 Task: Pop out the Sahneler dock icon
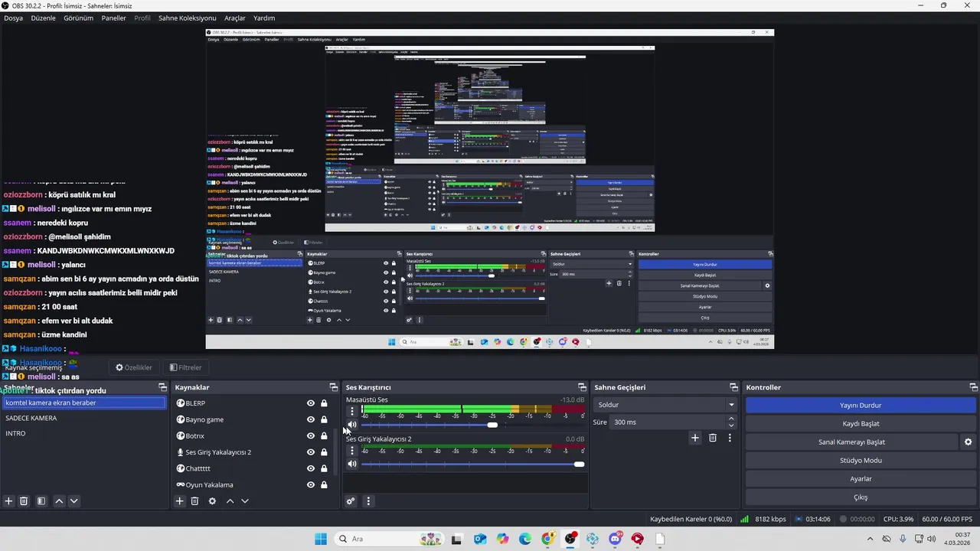(x=162, y=387)
